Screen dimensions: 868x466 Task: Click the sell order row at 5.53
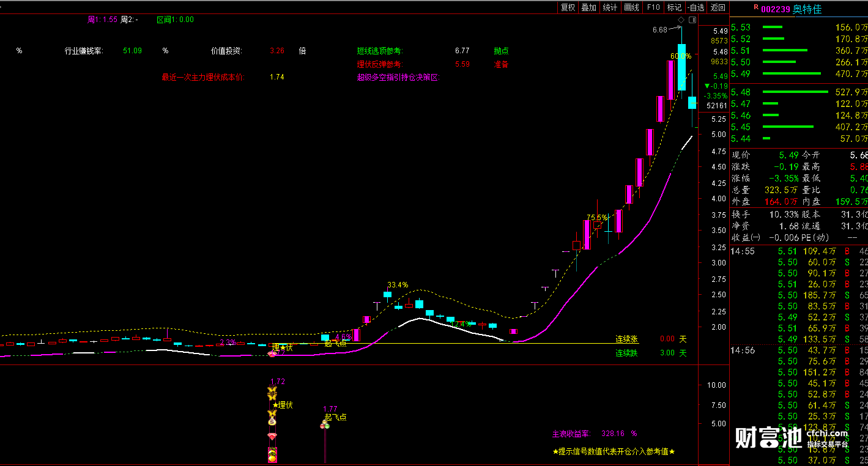tap(799, 28)
